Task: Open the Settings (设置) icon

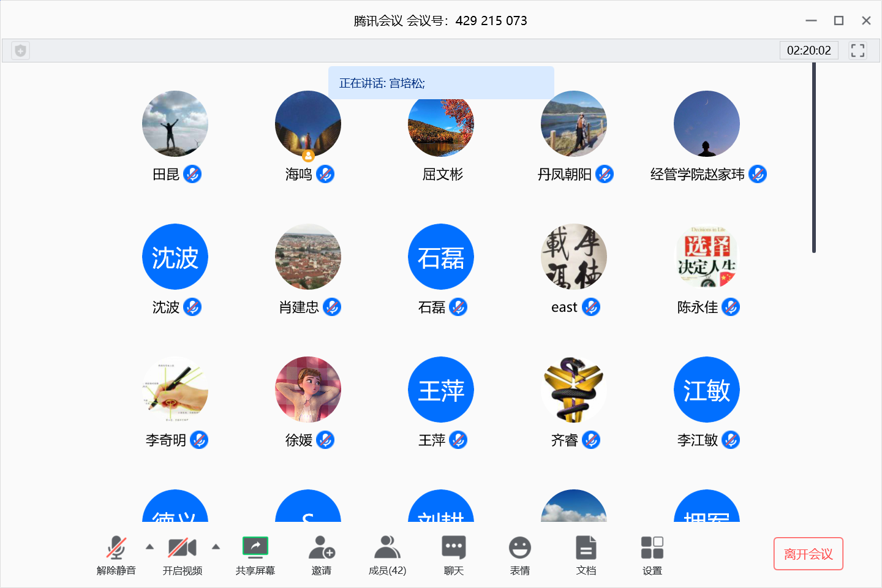Action: pos(652,548)
